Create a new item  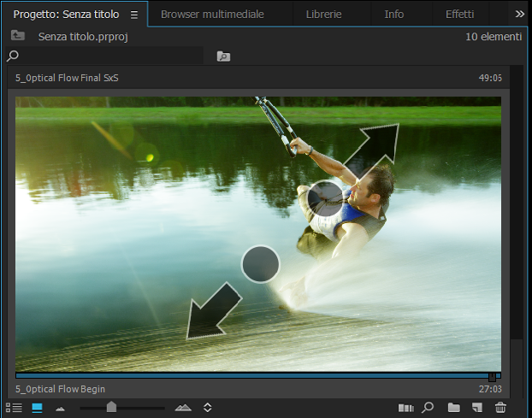pyautogui.click(x=477, y=408)
